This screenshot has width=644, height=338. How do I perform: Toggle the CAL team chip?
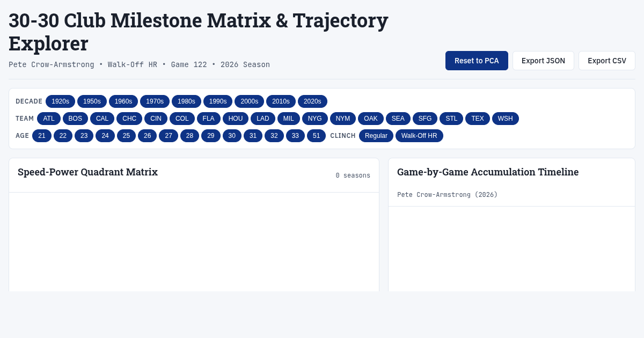[x=102, y=119]
